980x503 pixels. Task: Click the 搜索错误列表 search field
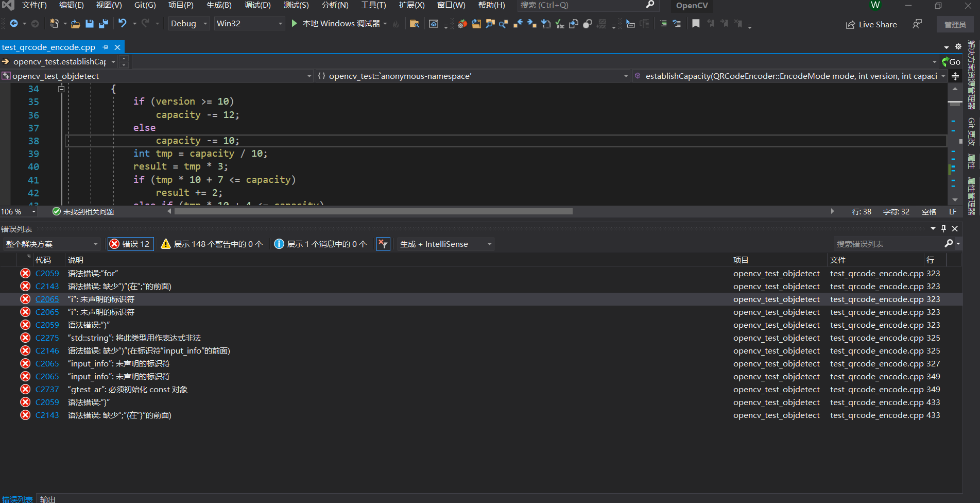[888, 244]
